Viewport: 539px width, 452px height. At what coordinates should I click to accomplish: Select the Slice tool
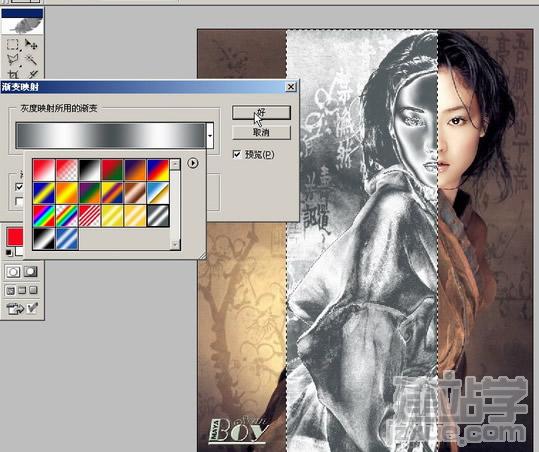tap(32, 74)
